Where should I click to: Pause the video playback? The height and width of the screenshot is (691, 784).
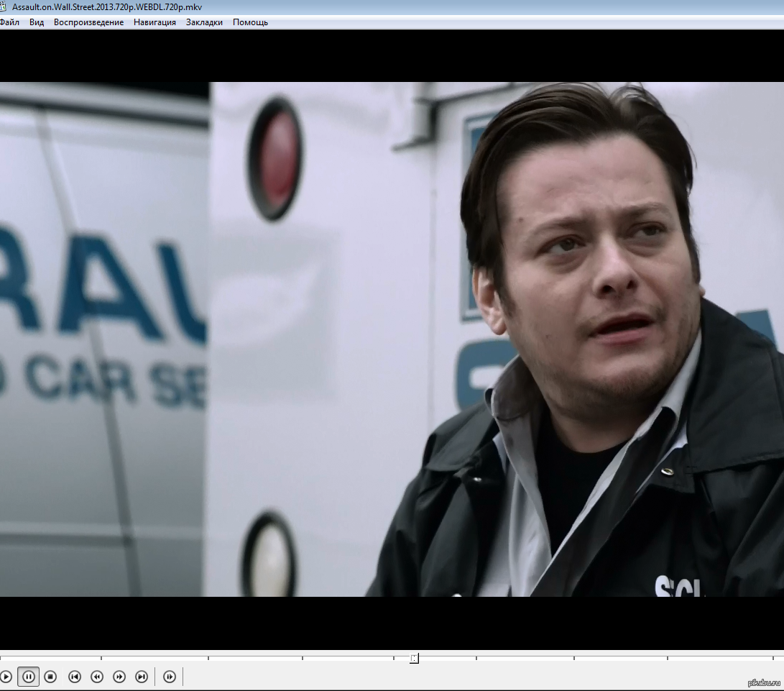coord(28,677)
